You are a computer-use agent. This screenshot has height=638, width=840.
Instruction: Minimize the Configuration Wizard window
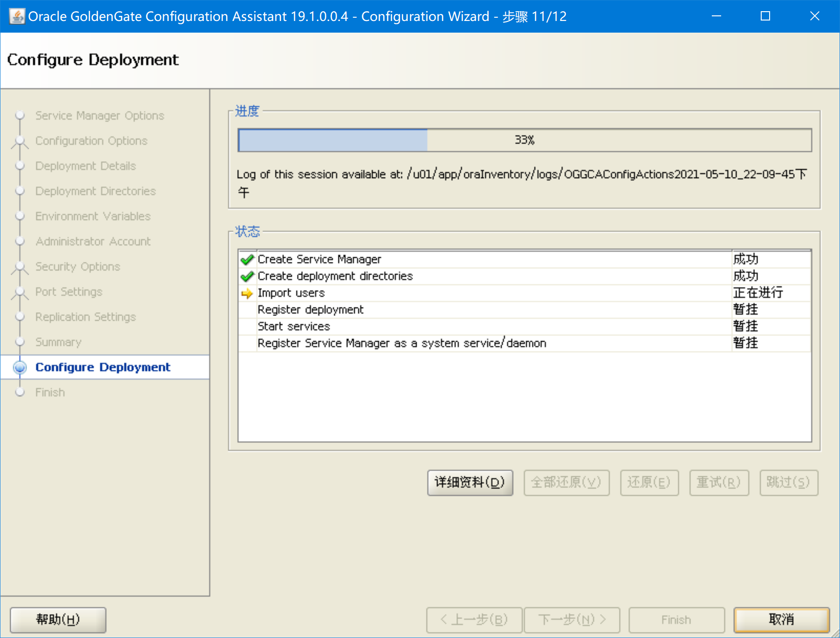tap(716, 16)
